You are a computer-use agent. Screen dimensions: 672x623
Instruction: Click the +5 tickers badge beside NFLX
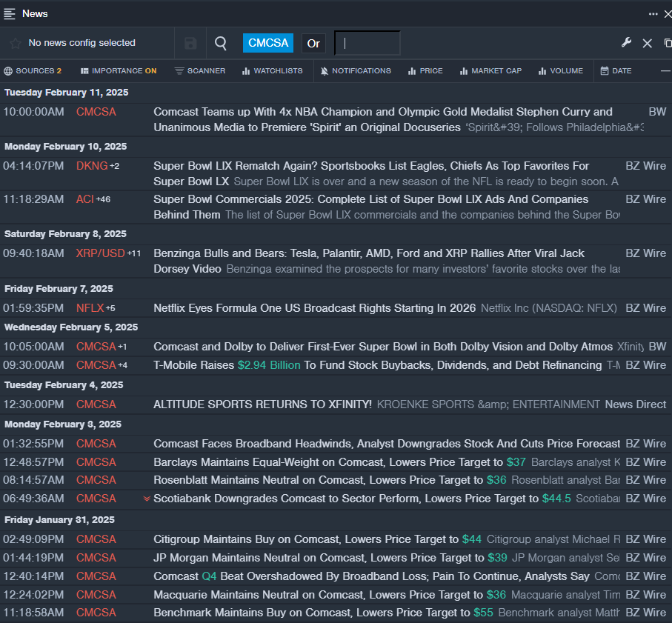point(110,308)
